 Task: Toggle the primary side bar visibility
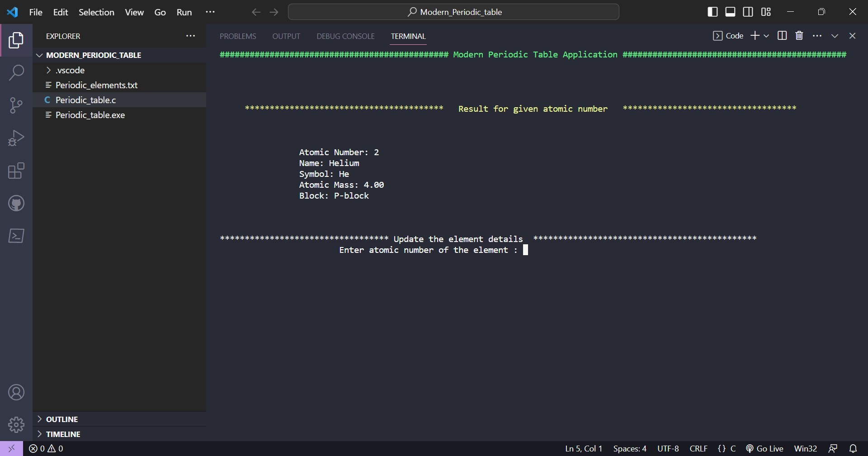tap(713, 12)
